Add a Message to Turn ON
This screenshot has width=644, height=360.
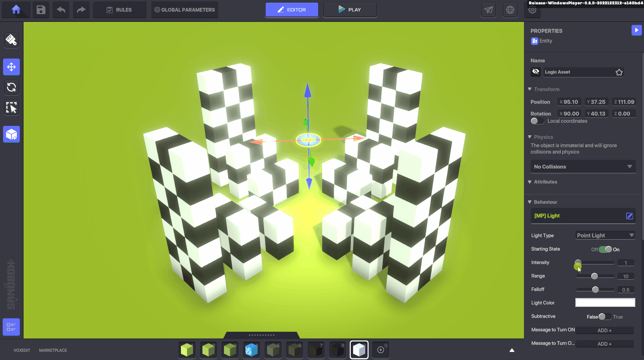[604, 330]
